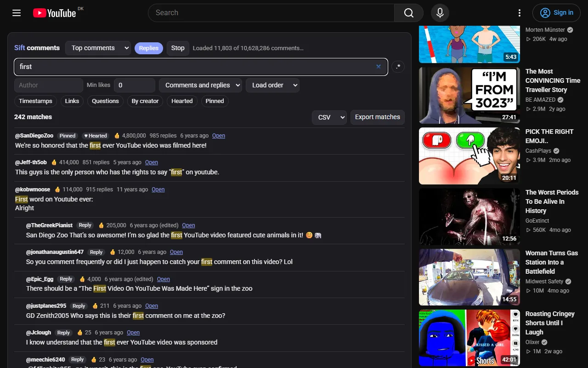Screen dimensions: 588x368
Task: Open the Worst Periods To Be Alive thumbnail
Action: (469, 217)
